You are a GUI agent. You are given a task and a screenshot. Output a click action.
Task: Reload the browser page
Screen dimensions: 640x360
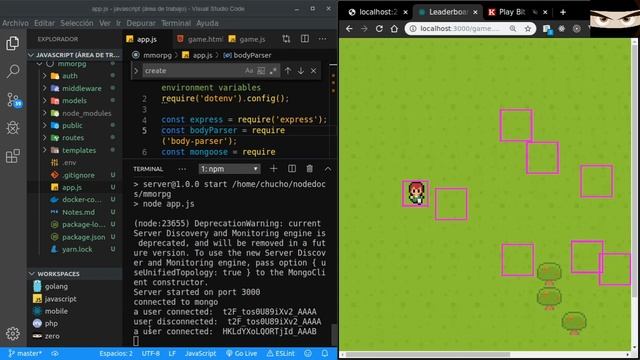pos(379,29)
